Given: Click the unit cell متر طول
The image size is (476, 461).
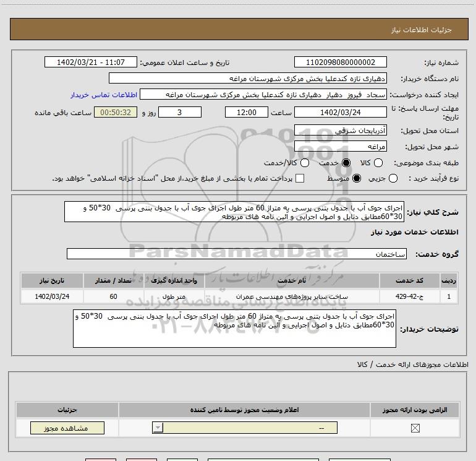Looking at the screenshot, I should 174,296.
